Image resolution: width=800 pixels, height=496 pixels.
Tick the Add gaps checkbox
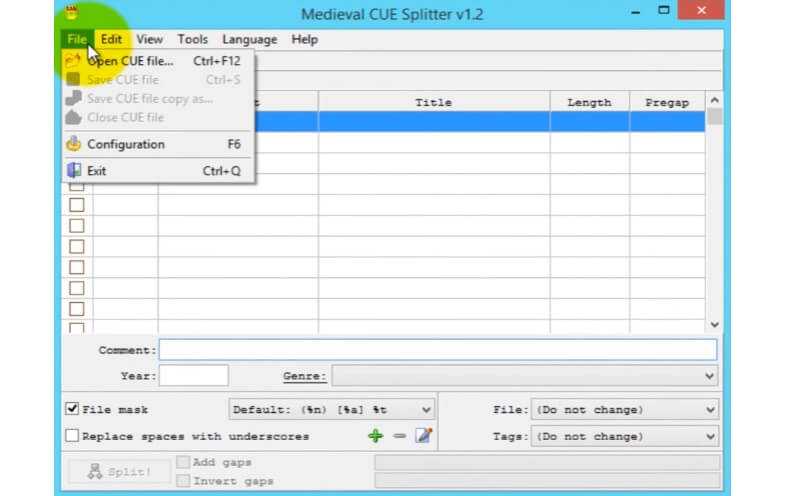coord(183,462)
